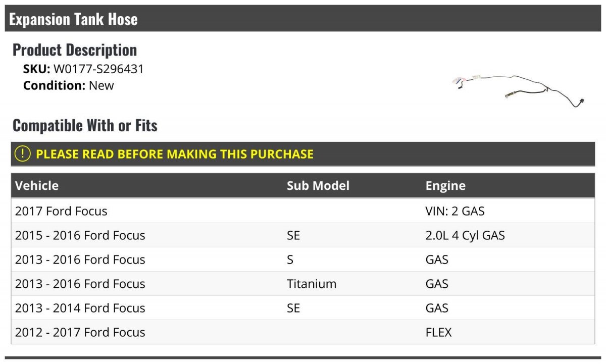This screenshot has width=606, height=364.
Task: Click the 2.0L 4 Cyl GAS cell
Action: tap(465, 235)
